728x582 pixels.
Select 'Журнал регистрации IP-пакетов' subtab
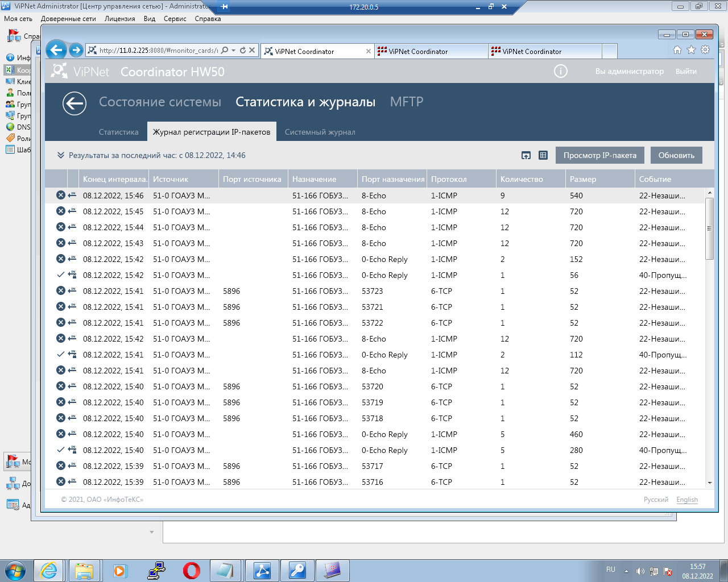pos(212,131)
